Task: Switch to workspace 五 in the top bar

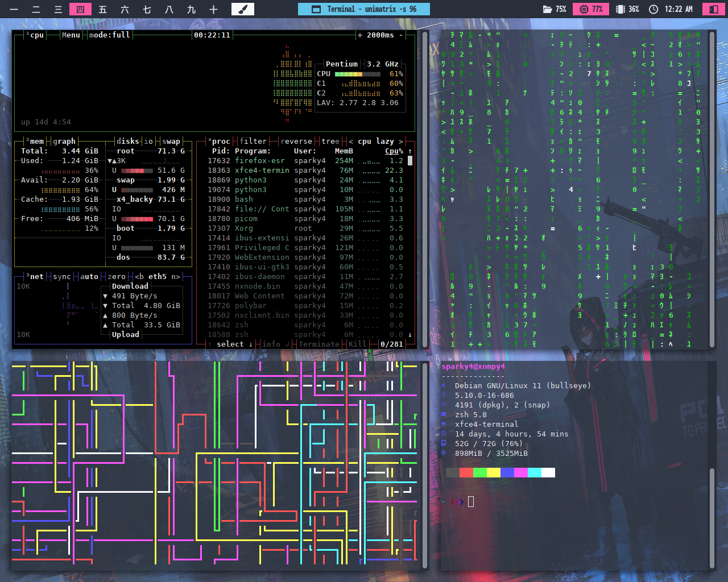Action: [102, 9]
